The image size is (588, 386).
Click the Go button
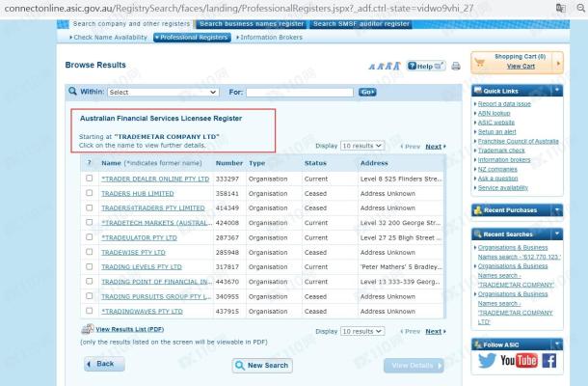367,92
